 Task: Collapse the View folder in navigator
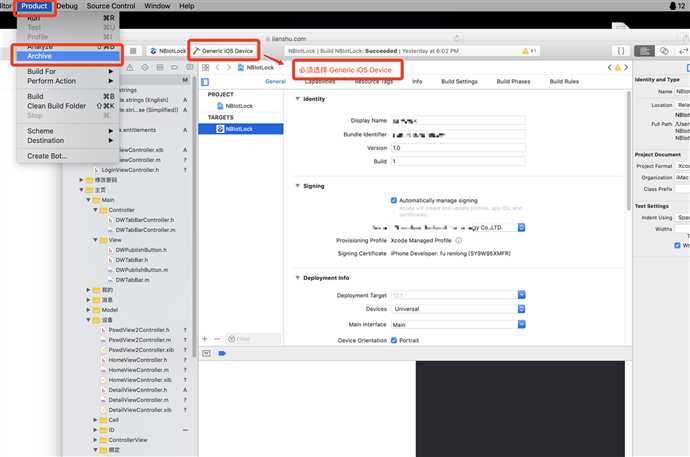click(x=95, y=240)
